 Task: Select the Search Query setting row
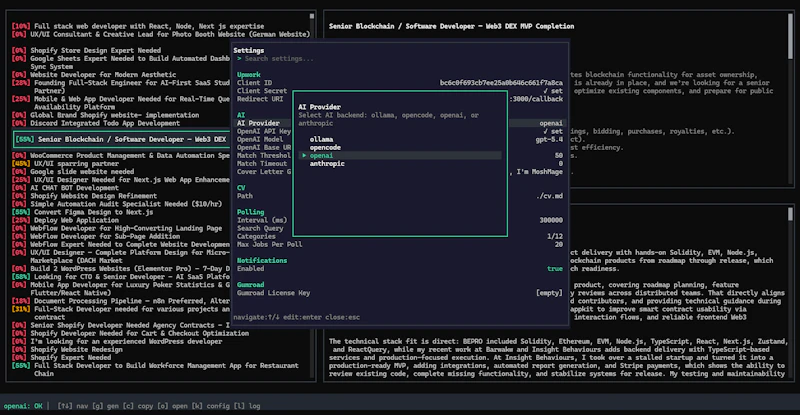(400, 229)
